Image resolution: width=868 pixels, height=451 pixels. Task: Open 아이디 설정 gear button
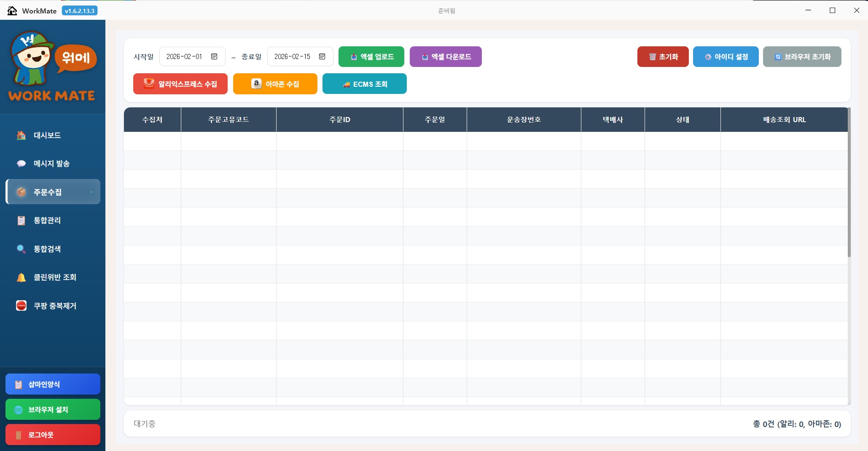pyautogui.click(x=726, y=56)
